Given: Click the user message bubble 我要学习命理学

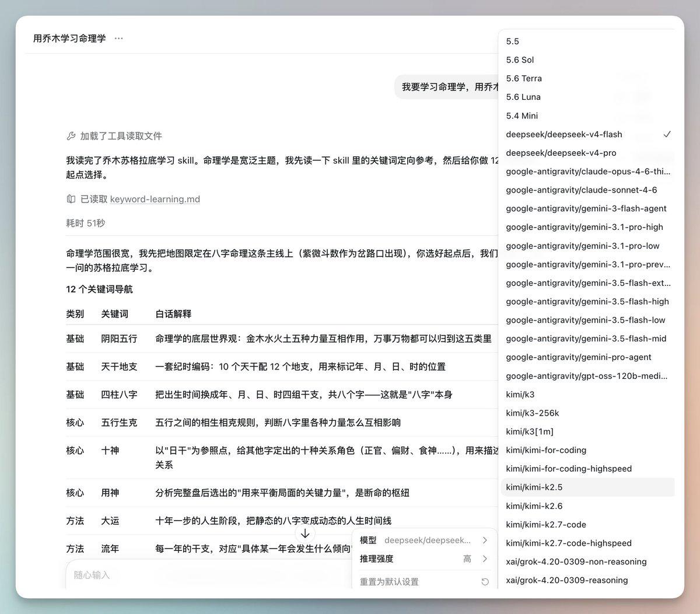Looking at the screenshot, I should point(447,87).
